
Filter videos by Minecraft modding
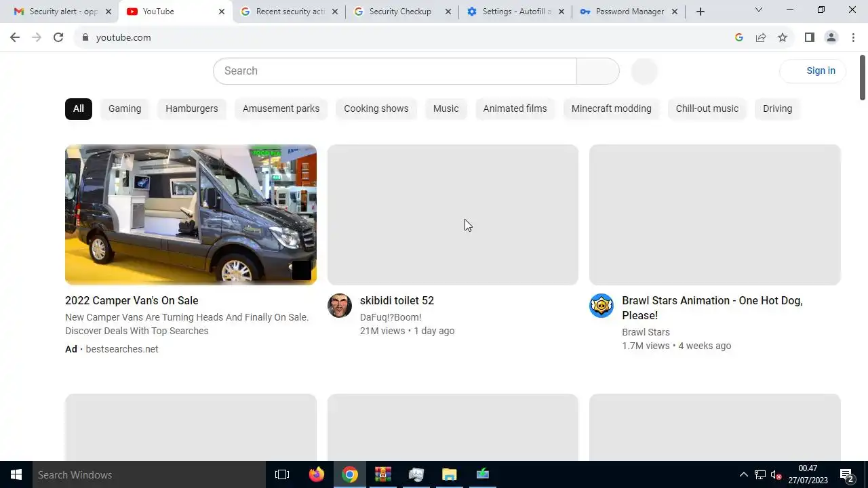click(x=612, y=108)
